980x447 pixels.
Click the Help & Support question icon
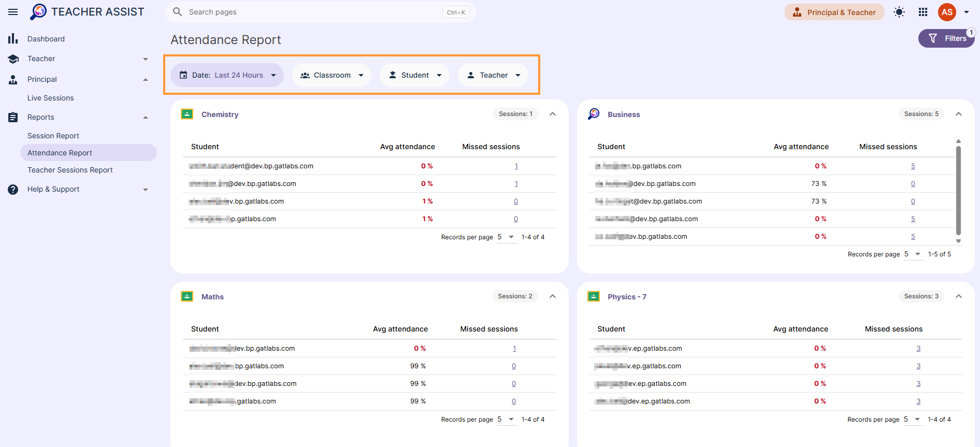click(x=13, y=190)
